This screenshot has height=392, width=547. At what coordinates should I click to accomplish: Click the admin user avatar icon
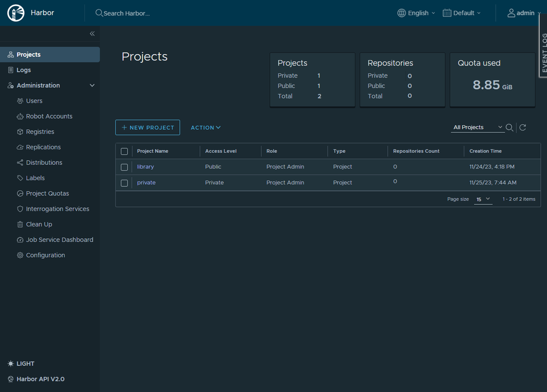pos(511,13)
